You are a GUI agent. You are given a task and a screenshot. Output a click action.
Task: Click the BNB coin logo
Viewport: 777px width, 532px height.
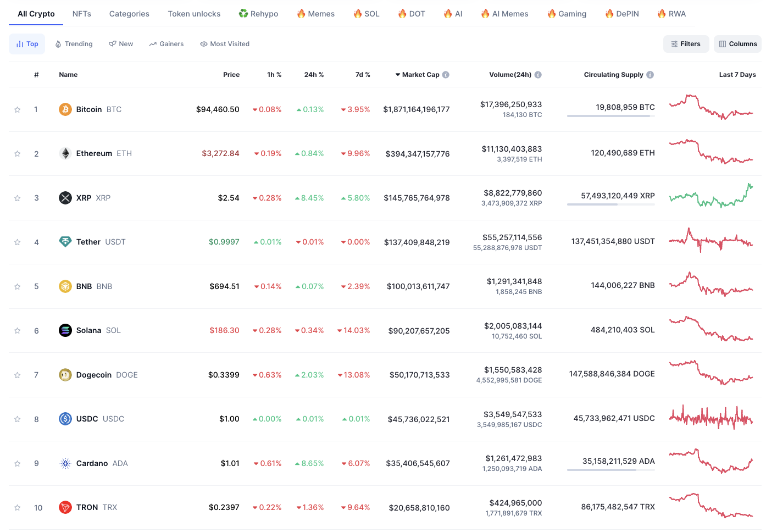(65, 286)
